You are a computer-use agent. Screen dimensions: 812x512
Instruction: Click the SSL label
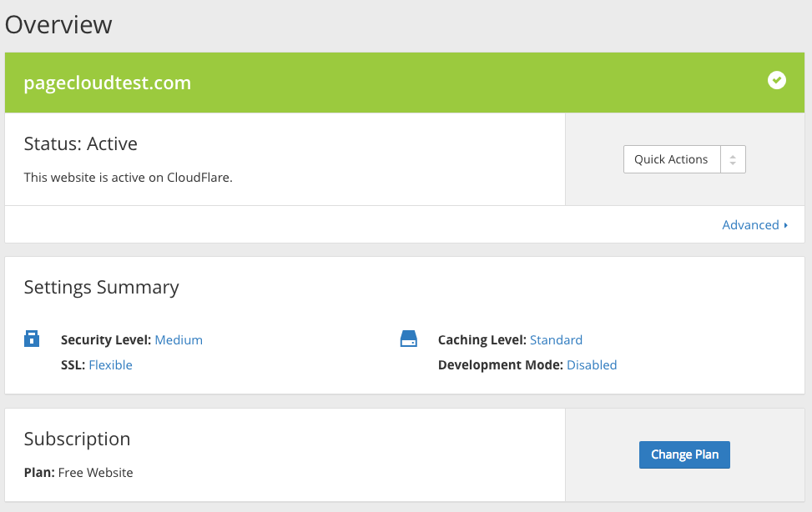pos(73,365)
